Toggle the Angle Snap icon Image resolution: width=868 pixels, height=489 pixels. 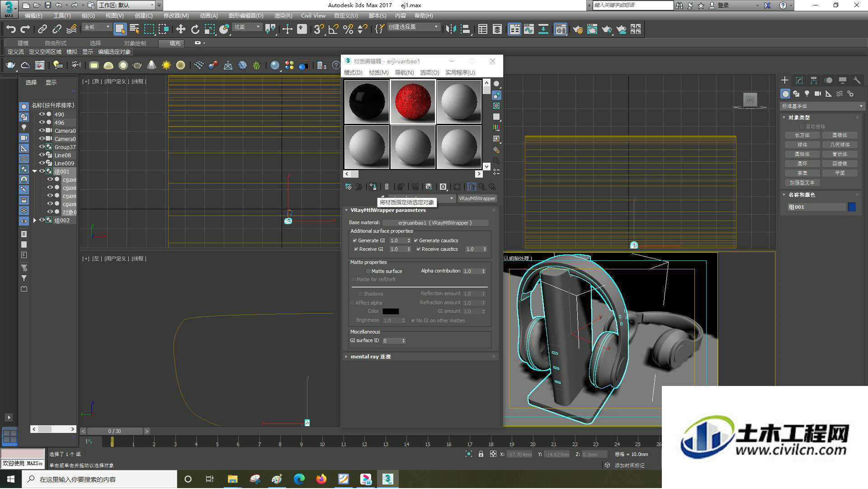(x=334, y=29)
